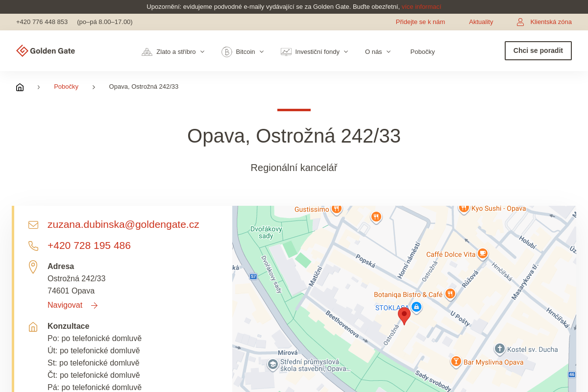
Task: Call the number +420 728 195 486
Action: click(89, 245)
